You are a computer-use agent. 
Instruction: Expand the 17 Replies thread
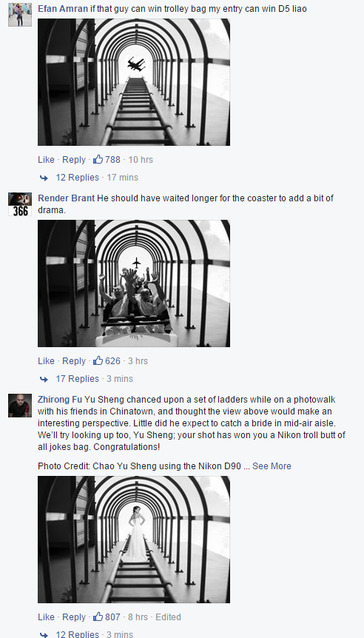point(77,378)
